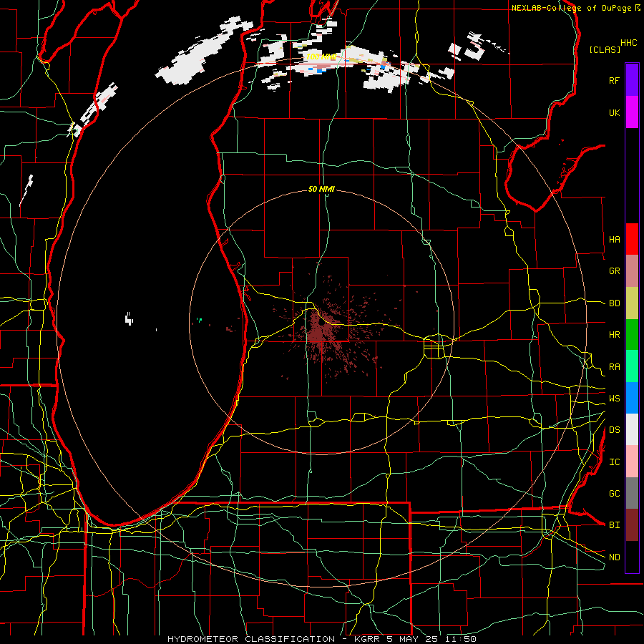Pick the brown BI legend swatch

632,525
